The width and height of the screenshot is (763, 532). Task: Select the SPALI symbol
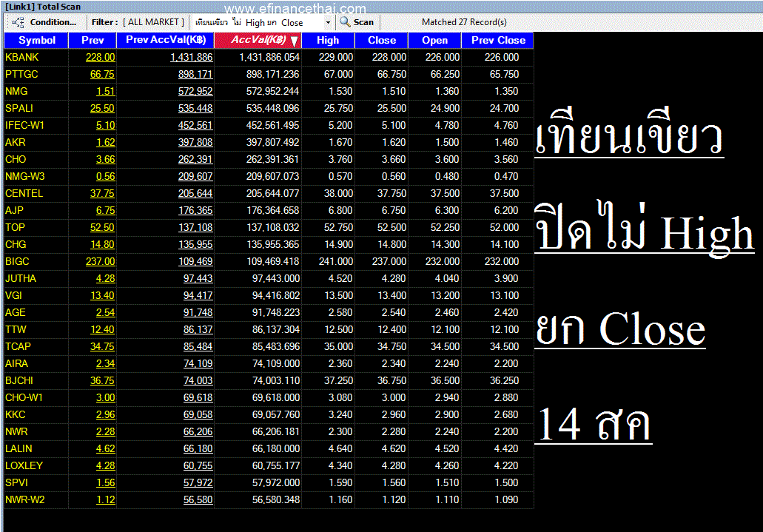(x=19, y=109)
